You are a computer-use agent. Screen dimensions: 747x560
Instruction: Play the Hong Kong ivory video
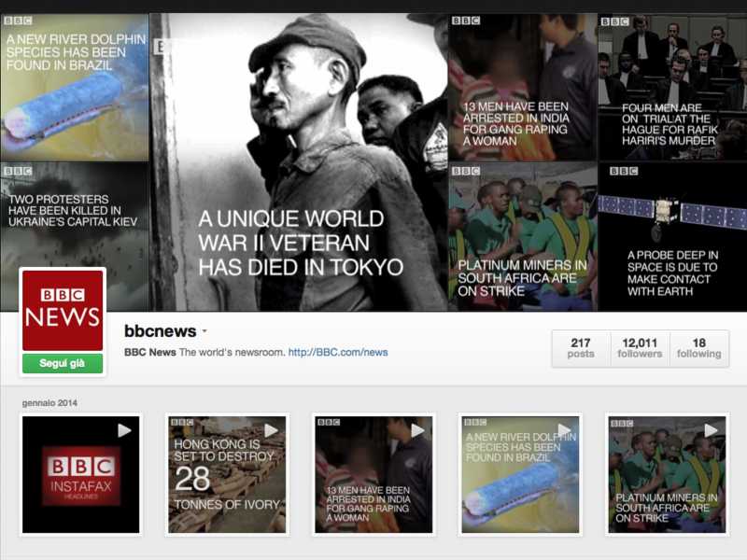(271, 430)
